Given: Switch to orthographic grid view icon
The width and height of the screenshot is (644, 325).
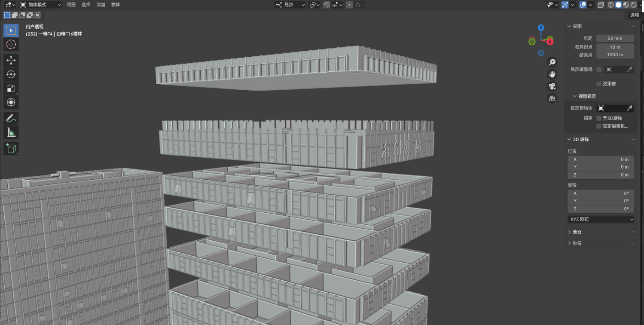Looking at the screenshot, I should pos(552,98).
